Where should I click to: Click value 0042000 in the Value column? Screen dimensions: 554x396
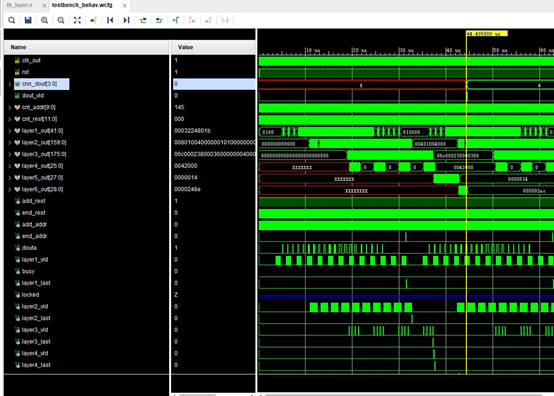(185, 166)
